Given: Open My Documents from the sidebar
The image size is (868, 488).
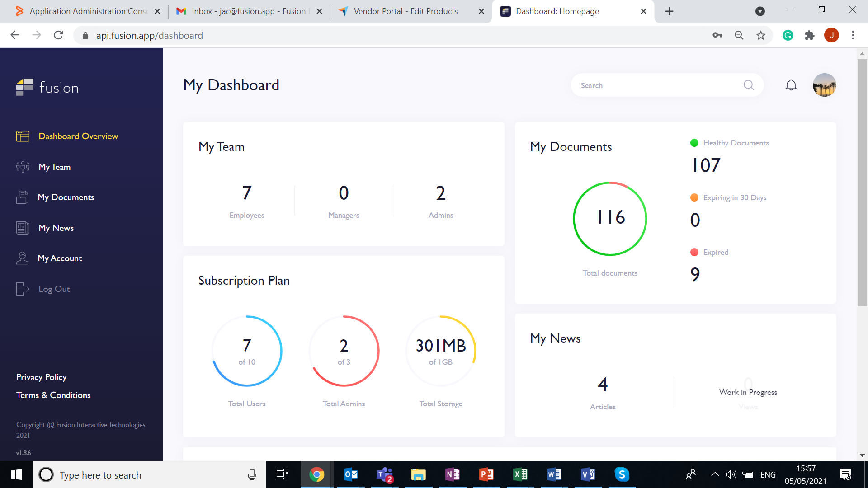Looking at the screenshot, I should [x=66, y=197].
